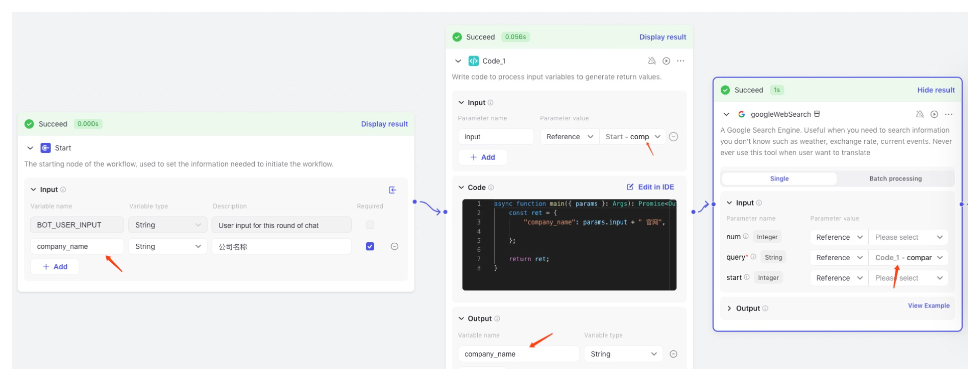
Task: Expand the Output section of googleWebSearch
Action: [x=729, y=309]
